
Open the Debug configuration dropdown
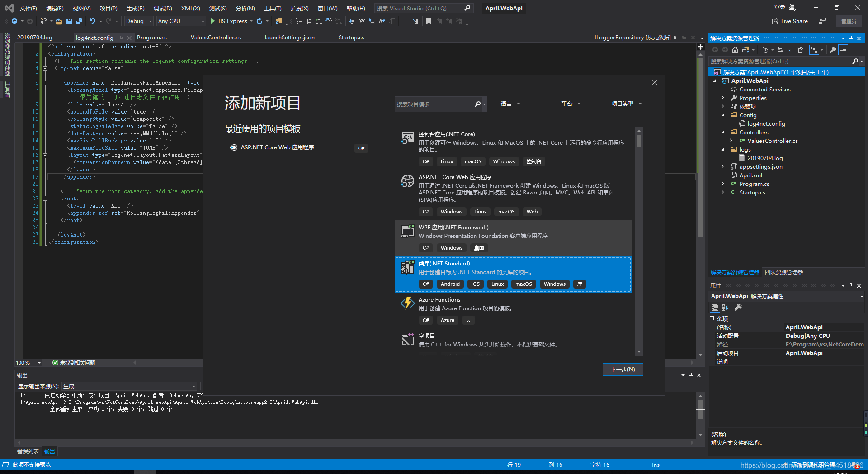click(139, 21)
